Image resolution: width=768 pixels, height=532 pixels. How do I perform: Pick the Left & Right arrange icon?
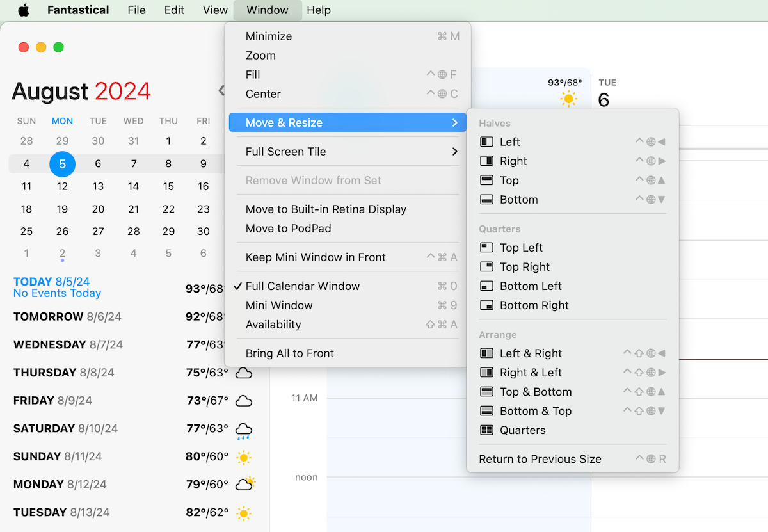point(486,353)
